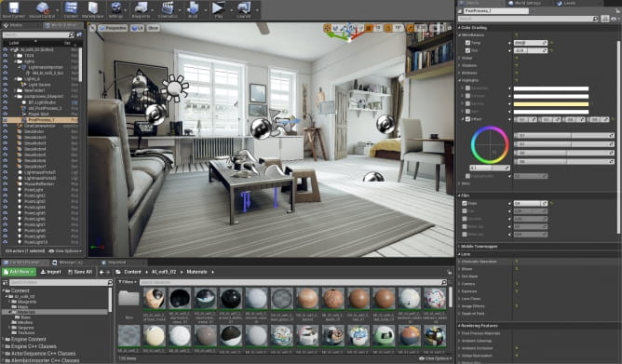Click the World Outliner search field
Viewport: 622px width, 364px height.
38,34
